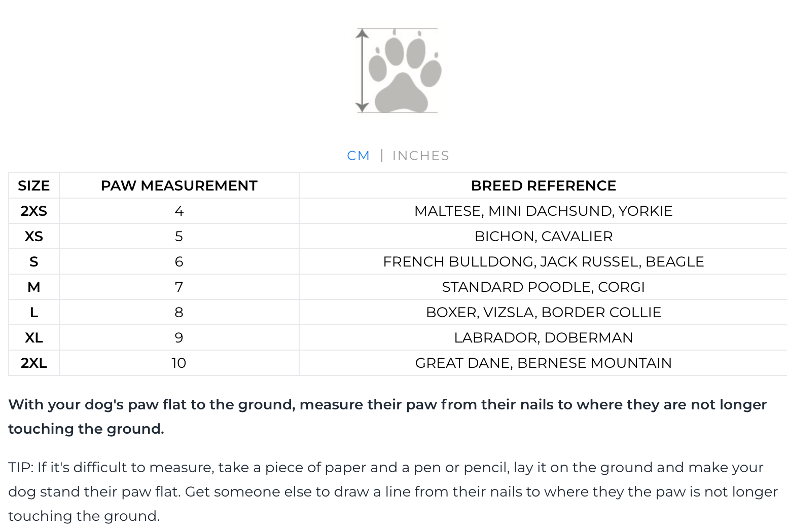Click the measurement arrow beside the paw
Image resolution: width=787 pixels, height=532 pixels.
tap(362, 70)
